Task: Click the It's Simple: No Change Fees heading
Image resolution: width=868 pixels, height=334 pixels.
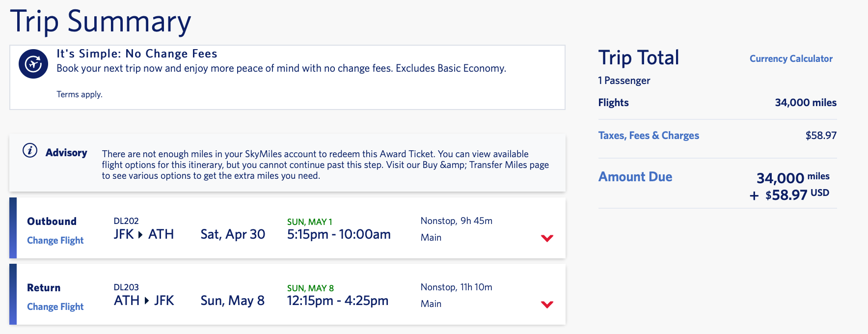Action: click(x=137, y=54)
